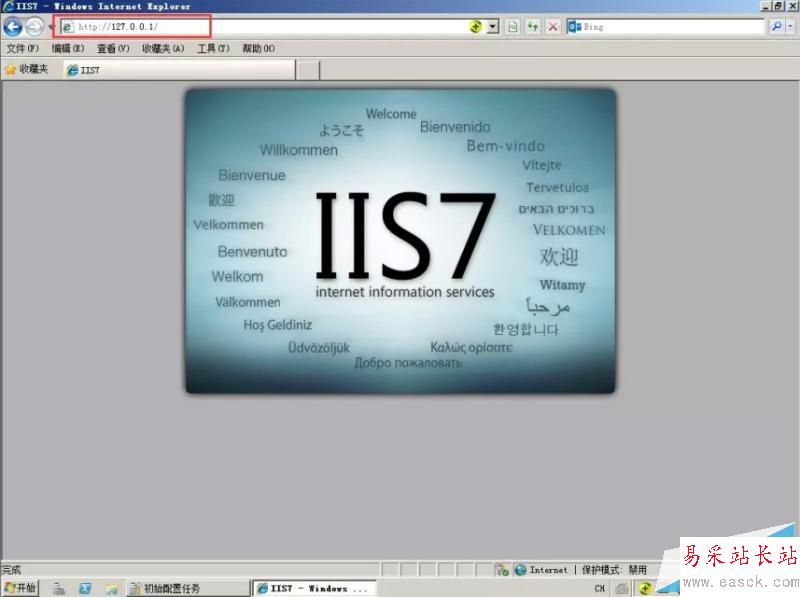Click the 开始 Start button
The image size is (800, 597).
[x=20, y=588]
